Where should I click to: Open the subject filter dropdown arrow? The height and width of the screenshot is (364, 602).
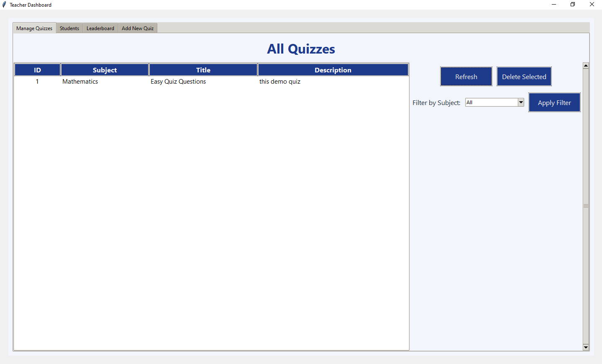(521, 102)
